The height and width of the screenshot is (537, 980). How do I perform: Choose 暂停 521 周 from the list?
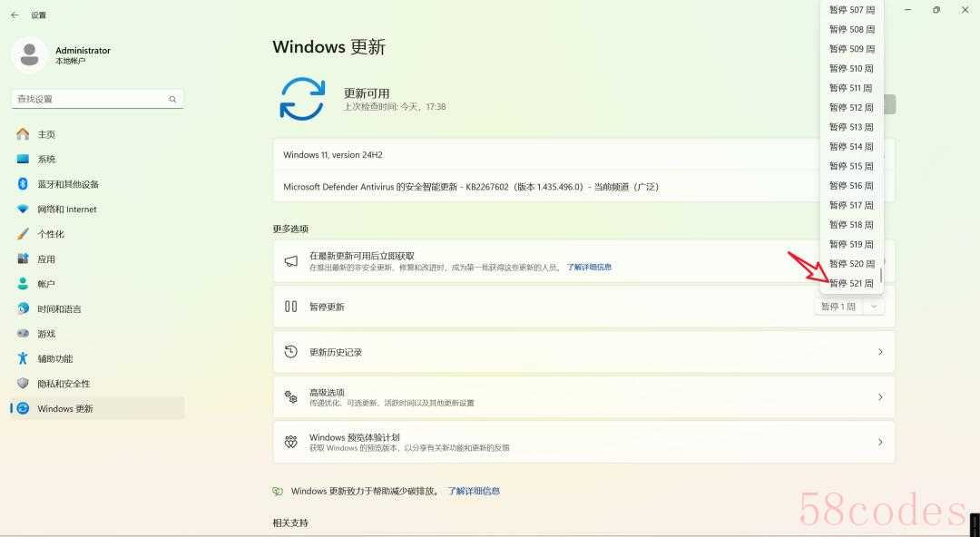(x=851, y=283)
